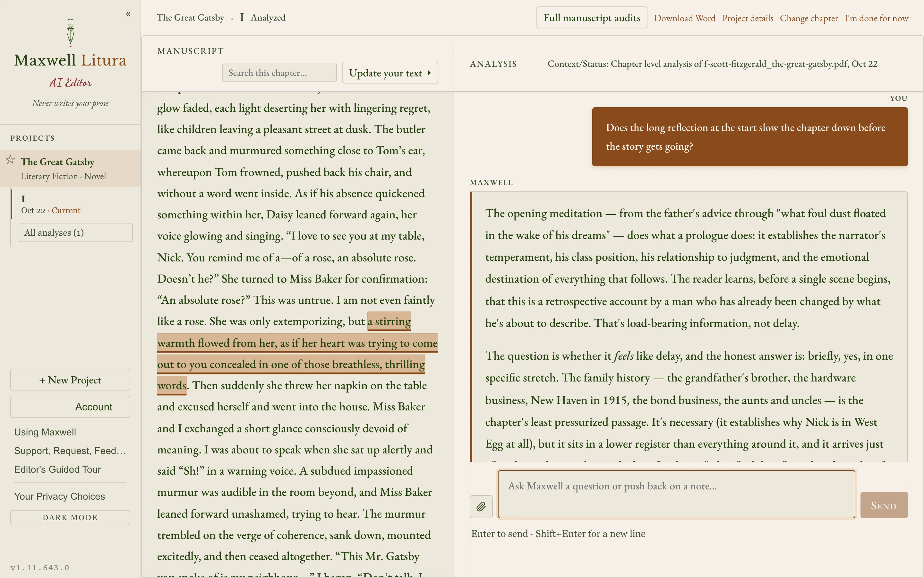This screenshot has width=924, height=578.
Task: Click the Maxwell Litura title
Action: (x=70, y=60)
